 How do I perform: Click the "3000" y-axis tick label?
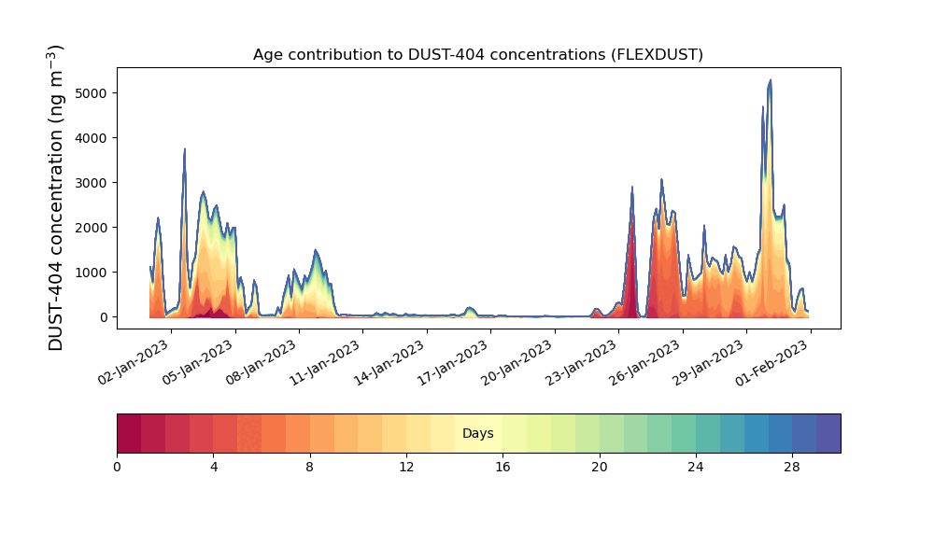92,183
